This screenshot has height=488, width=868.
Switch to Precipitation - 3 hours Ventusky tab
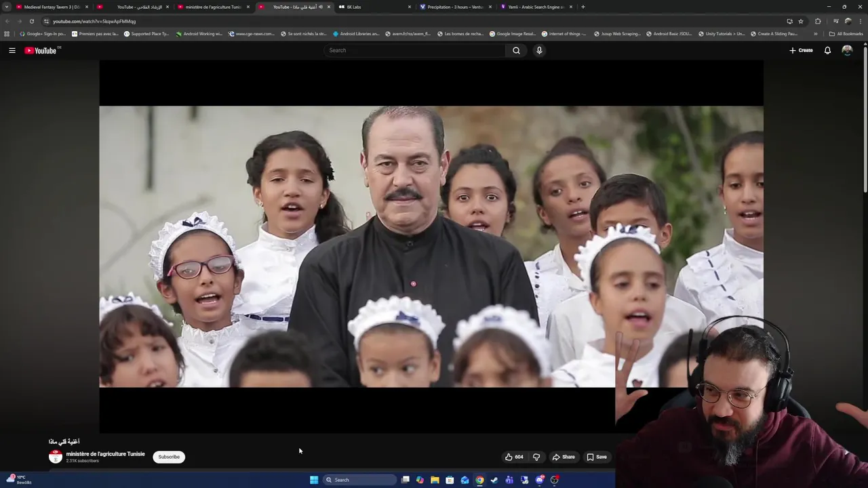[x=455, y=7]
